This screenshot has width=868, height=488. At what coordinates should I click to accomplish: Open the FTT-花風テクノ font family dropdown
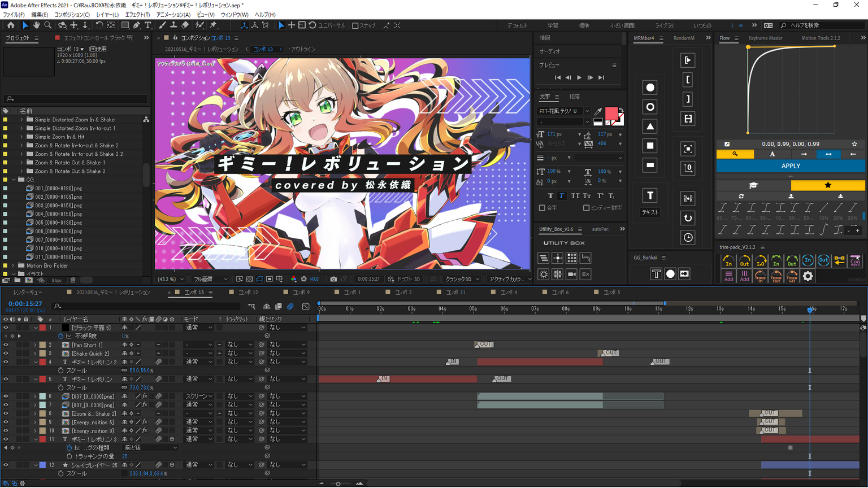pyautogui.click(x=587, y=111)
